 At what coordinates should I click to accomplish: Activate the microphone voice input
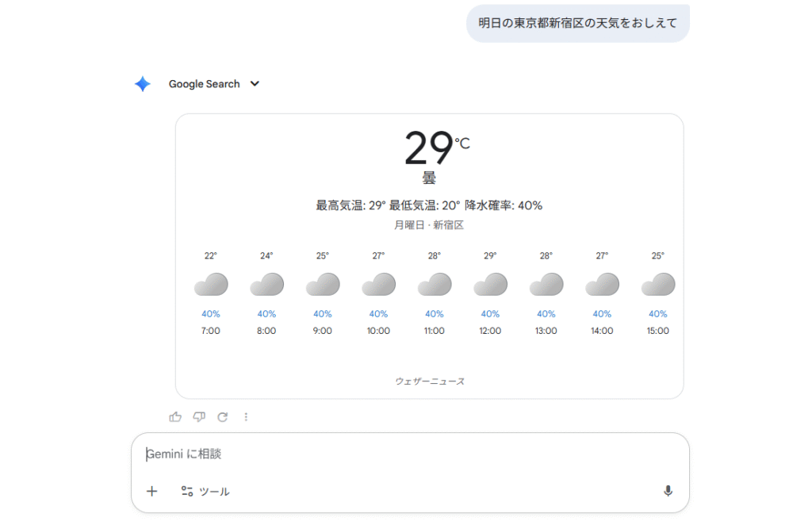tap(668, 491)
